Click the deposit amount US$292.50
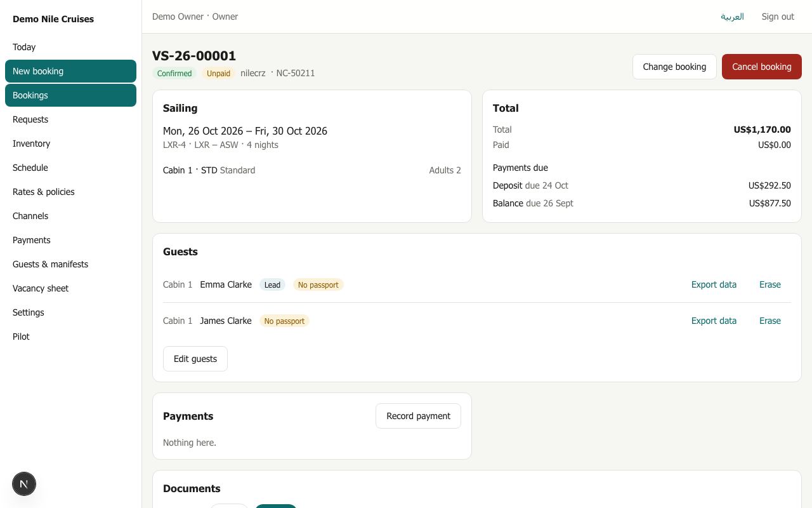Viewport: 812px width, 508px height. tap(769, 185)
